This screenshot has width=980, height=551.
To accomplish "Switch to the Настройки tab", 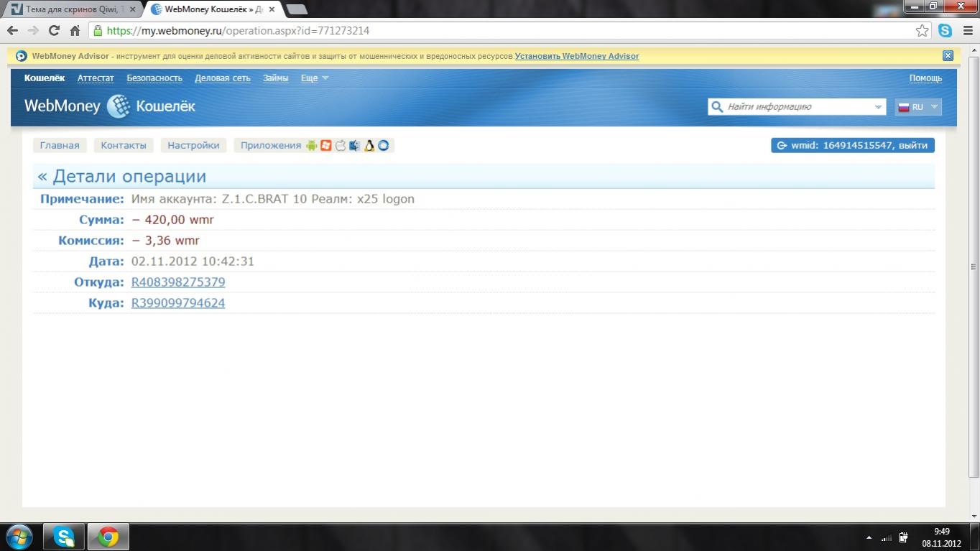I will (x=193, y=145).
